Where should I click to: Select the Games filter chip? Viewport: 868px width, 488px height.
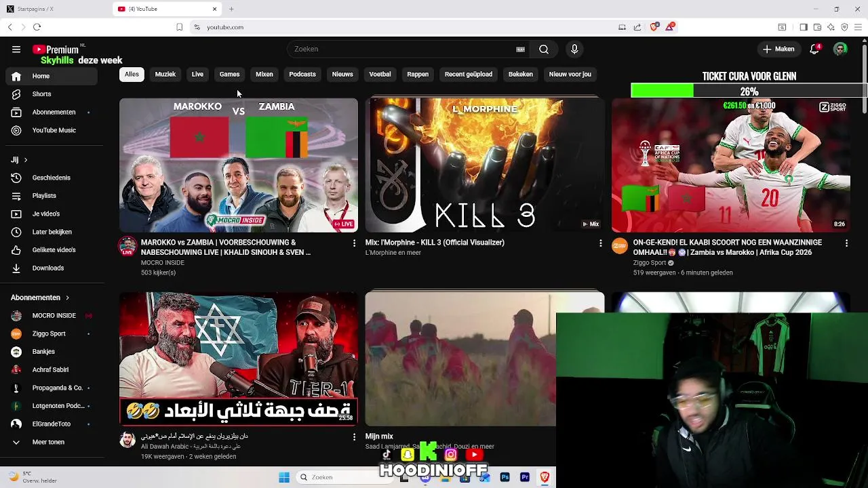point(229,75)
